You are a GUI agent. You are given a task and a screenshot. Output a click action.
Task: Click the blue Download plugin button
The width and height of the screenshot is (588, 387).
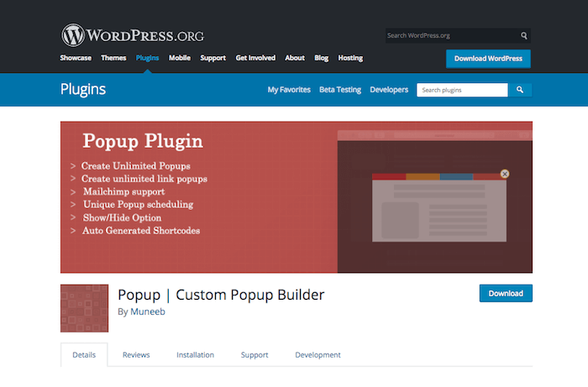pyautogui.click(x=506, y=293)
